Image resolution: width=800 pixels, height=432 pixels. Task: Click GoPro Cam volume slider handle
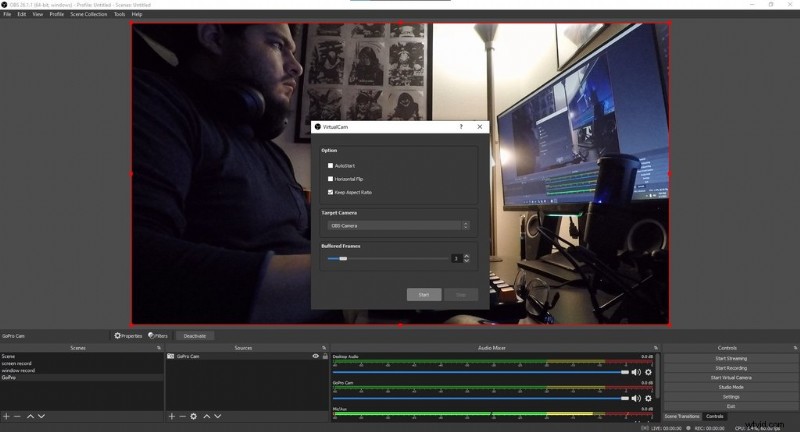click(625, 398)
